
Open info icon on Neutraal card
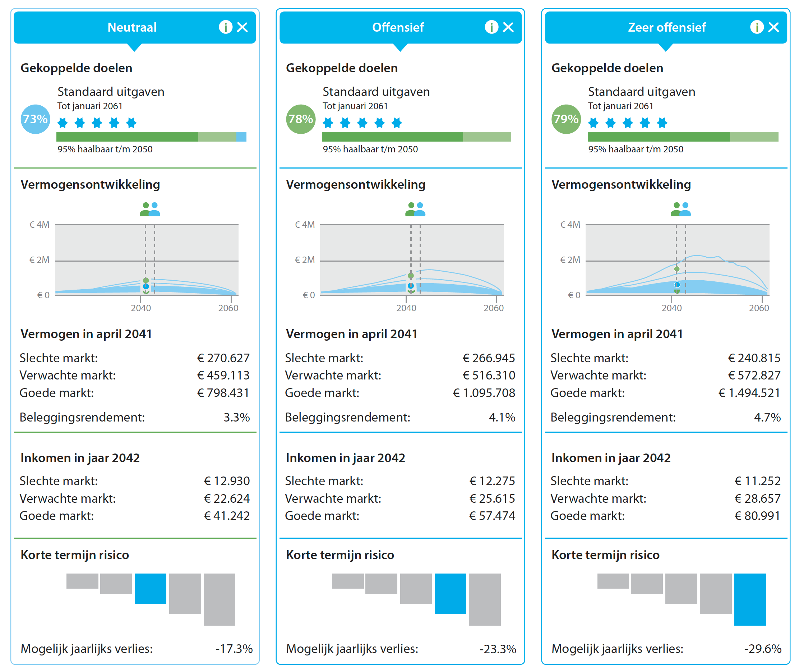pos(226,27)
